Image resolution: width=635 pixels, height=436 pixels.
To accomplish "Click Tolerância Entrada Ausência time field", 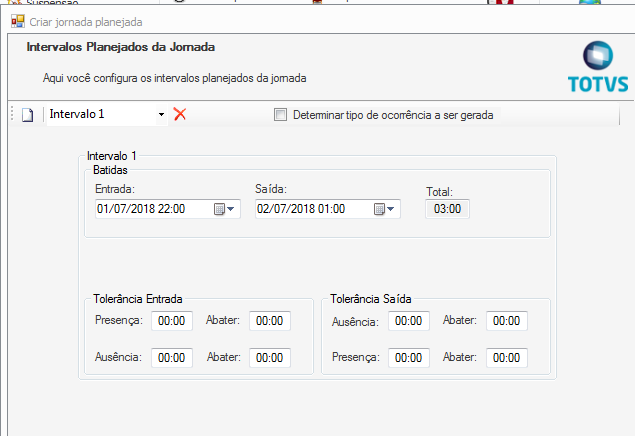I will 172,358.
